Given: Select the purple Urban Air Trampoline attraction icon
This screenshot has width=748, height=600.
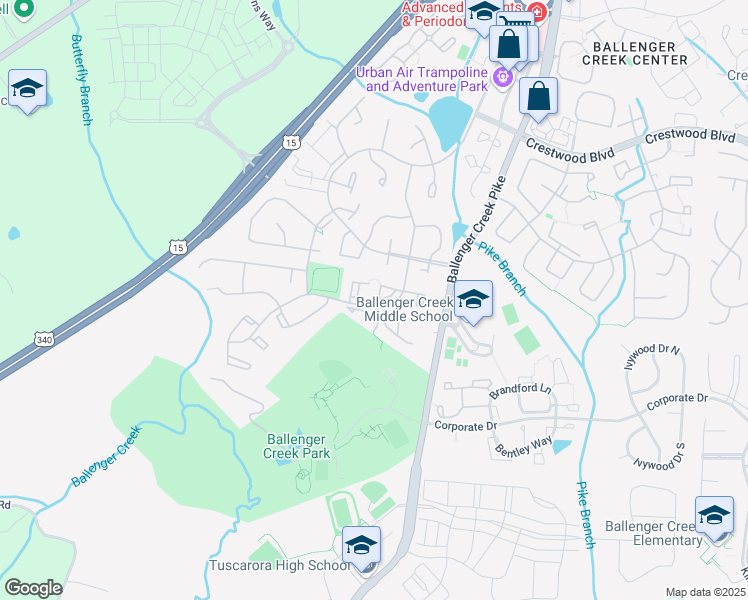Looking at the screenshot, I should coord(502,76).
